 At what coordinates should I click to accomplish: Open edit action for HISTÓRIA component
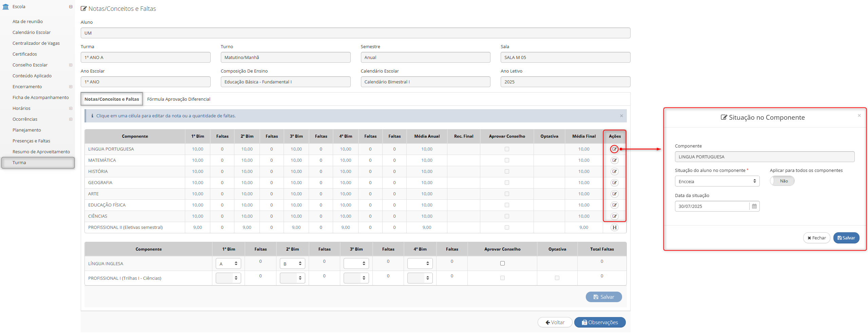(614, 172)
